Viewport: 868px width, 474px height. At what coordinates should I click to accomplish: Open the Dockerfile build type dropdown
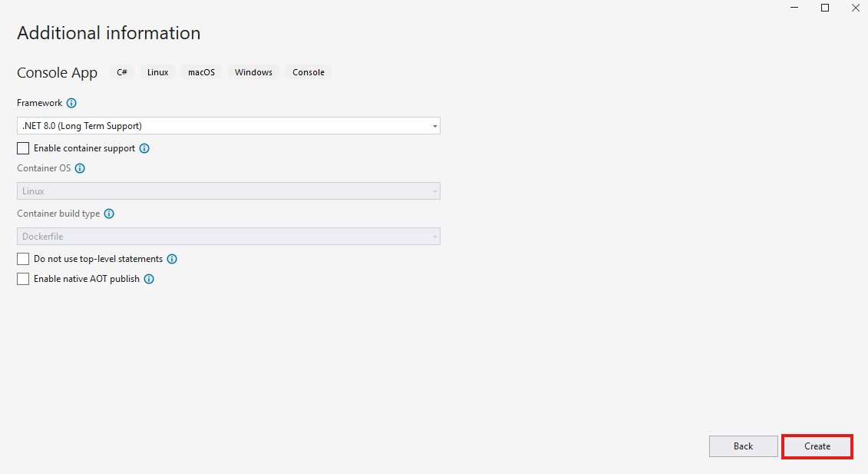coord(228,237)
